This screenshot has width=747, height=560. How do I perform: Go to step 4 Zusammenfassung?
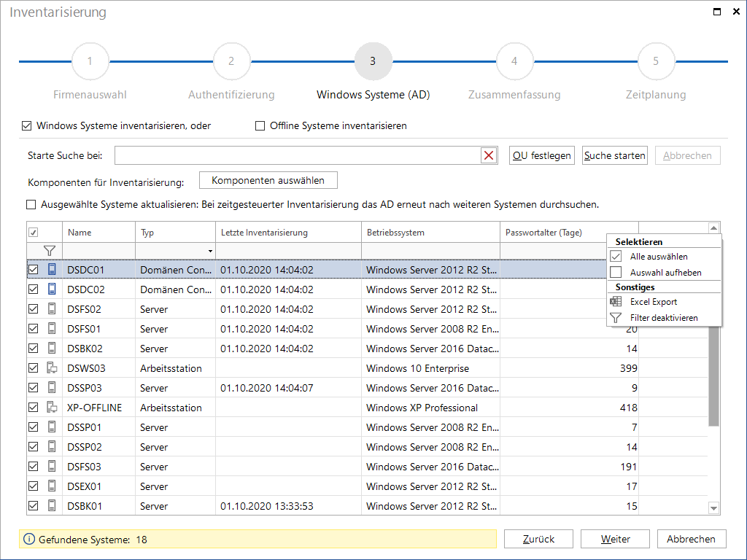[514, 61]
